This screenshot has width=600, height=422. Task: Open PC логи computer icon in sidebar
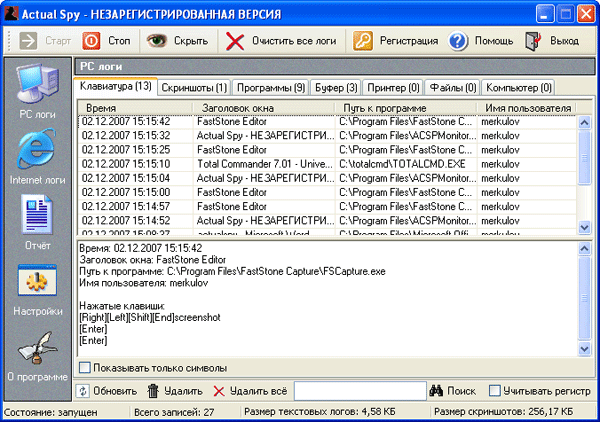click(37, 84)
